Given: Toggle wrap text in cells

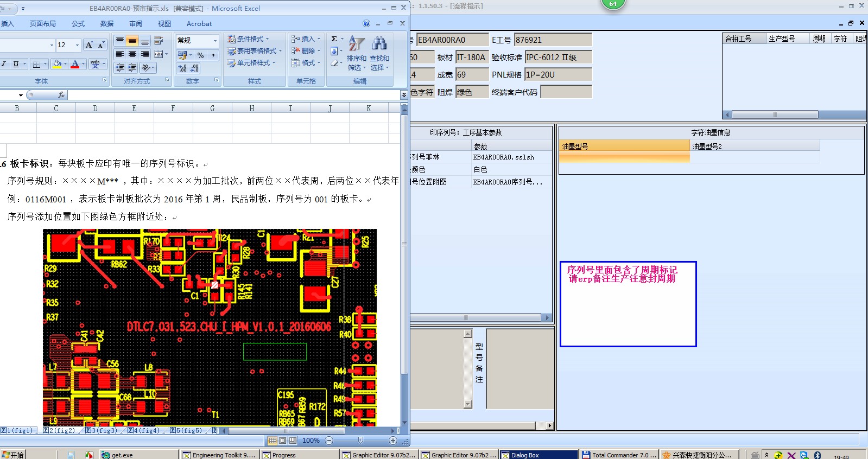Looking at the screenshot, I should coord(159,41).
